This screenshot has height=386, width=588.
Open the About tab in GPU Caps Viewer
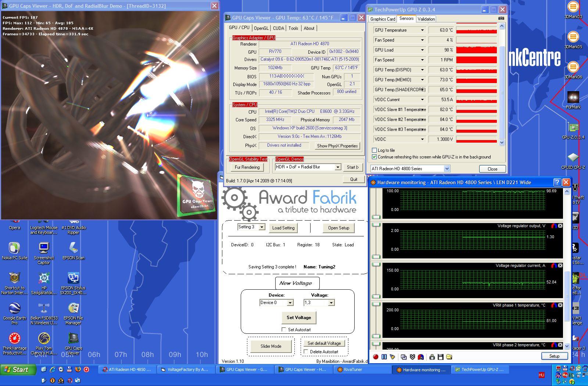coord(309,28)
